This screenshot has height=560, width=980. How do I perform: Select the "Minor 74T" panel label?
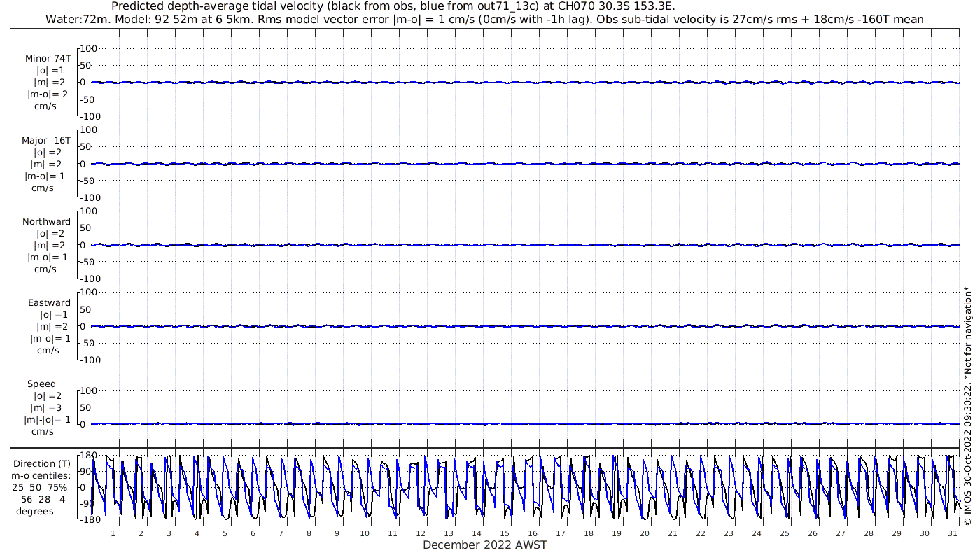[x=48, y=59]
